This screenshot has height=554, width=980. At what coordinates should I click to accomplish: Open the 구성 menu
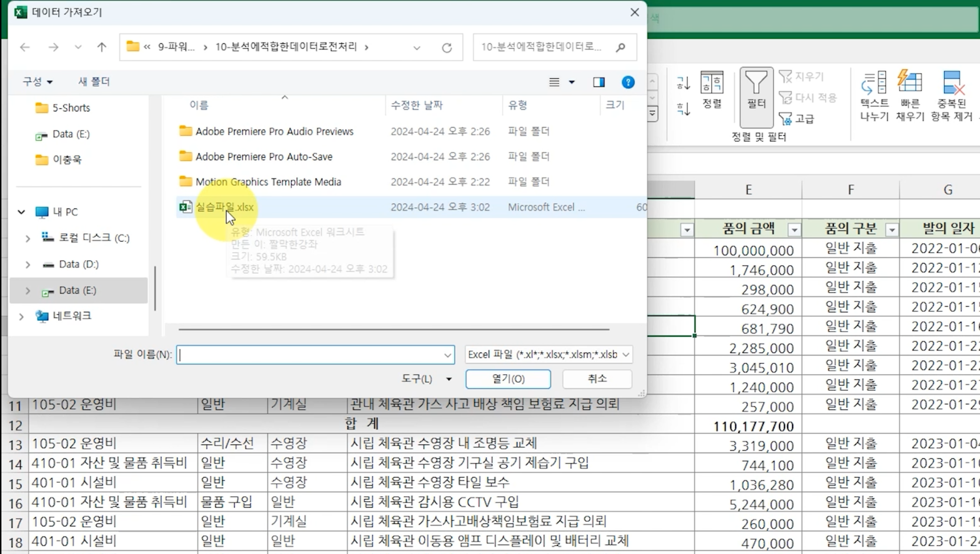pos(38,82)
